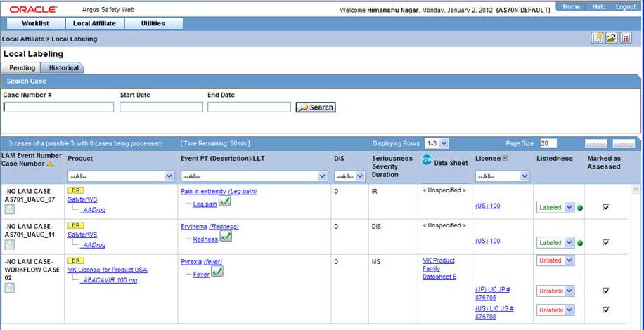The image size is (644, 330).
Task: Open (US) 100 license for AS701_UAUC_07
Action: pos(488,206)
